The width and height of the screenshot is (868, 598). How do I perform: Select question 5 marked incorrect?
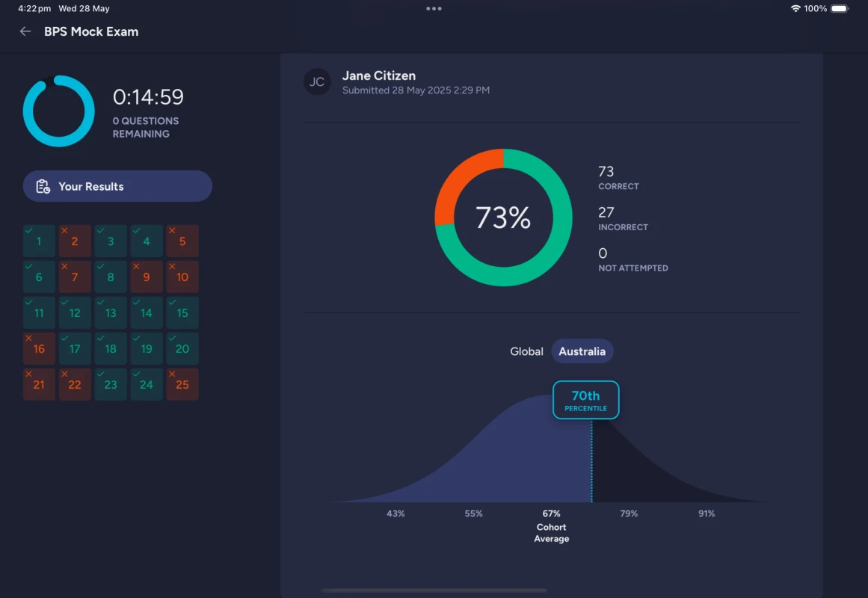tap(182, 241)
